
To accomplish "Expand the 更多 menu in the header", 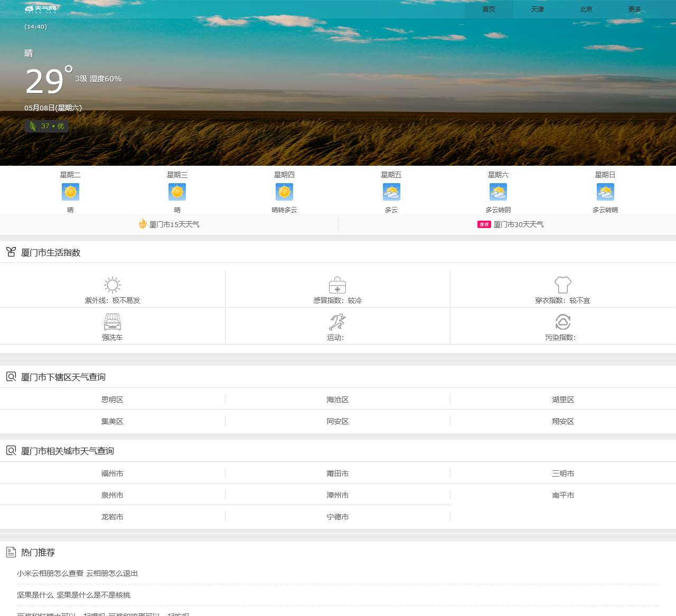I will pos(635,10).
